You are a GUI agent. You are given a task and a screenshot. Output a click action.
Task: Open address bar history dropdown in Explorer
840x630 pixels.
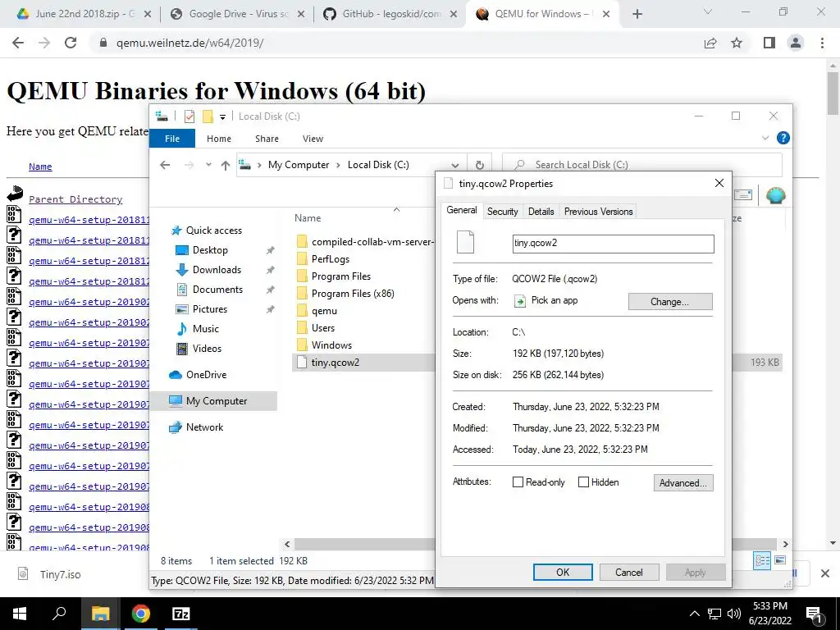pos(455,165)
